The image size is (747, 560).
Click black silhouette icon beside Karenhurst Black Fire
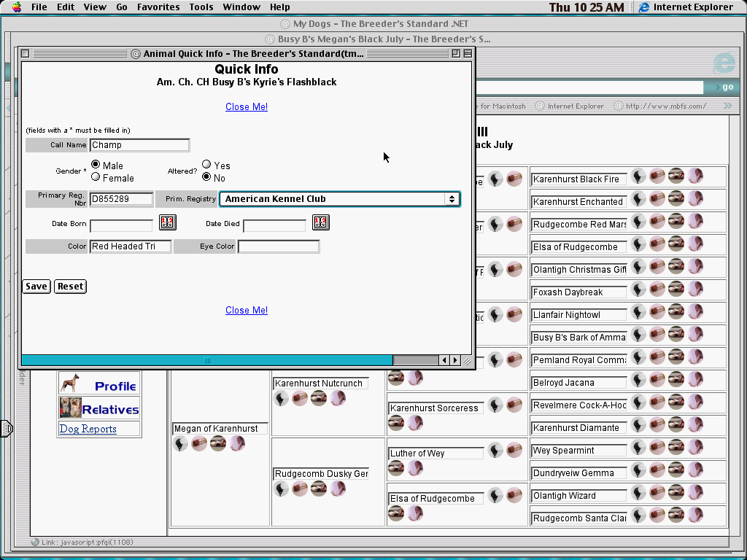[x=638, y=176]
